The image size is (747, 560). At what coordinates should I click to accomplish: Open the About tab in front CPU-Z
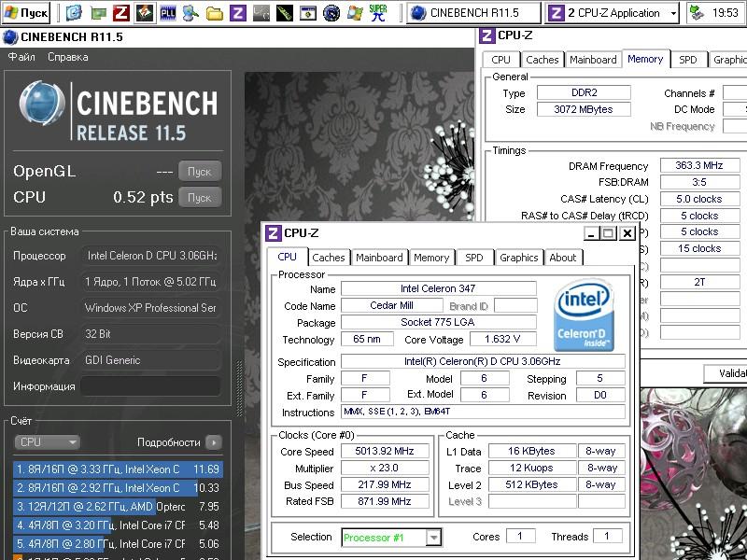[563, 258]
